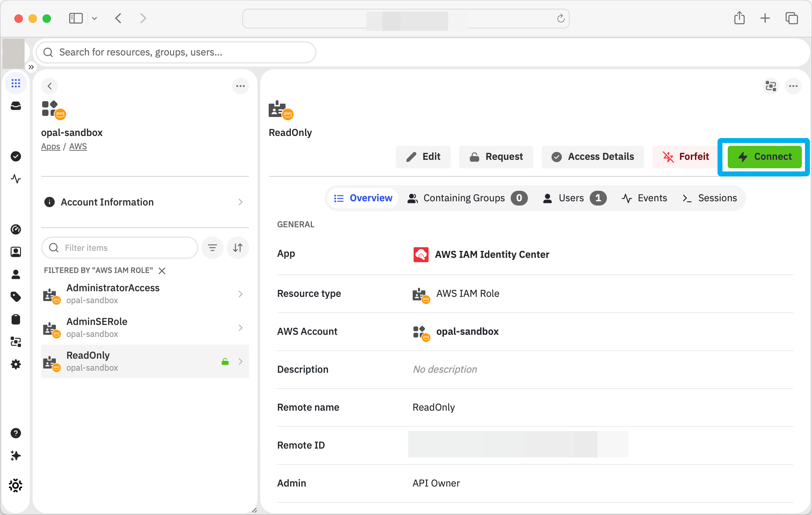
Task: Click the global search field
Action: point(176,52)
